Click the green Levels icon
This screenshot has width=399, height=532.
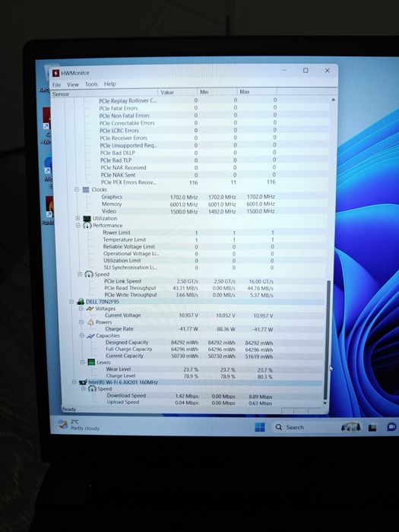(x=91, y=362)
